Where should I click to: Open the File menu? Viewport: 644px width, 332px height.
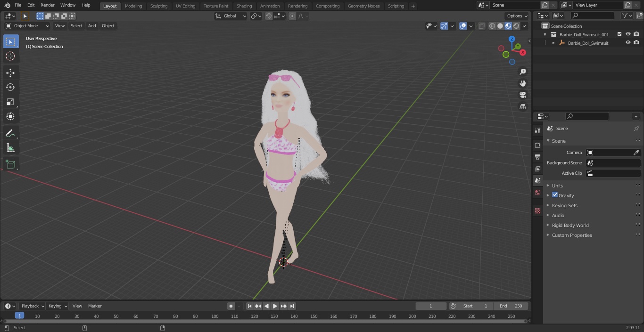click(x=18, y=5)
